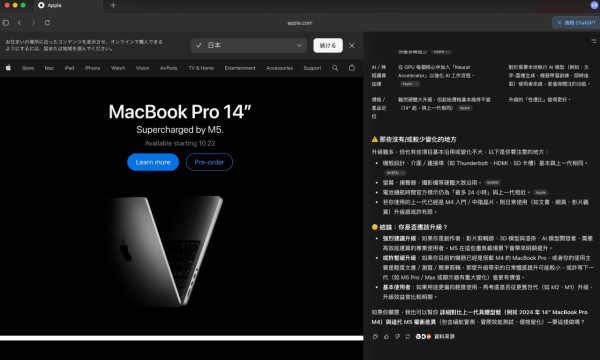Click the Apple citation after the battery bullet
600x360 pixels.
tap(540, 192)
